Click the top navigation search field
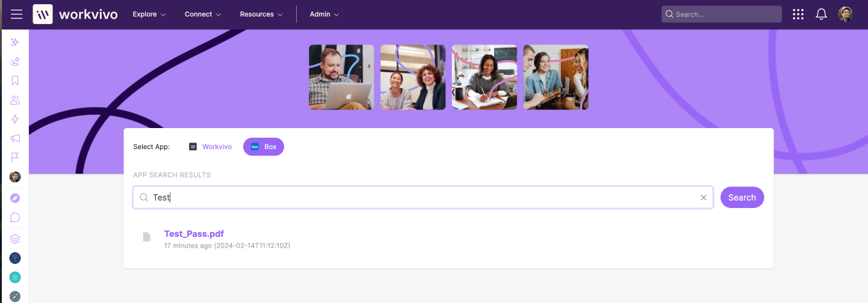Viewport: 868px width, 303px height. coord(722,14)
